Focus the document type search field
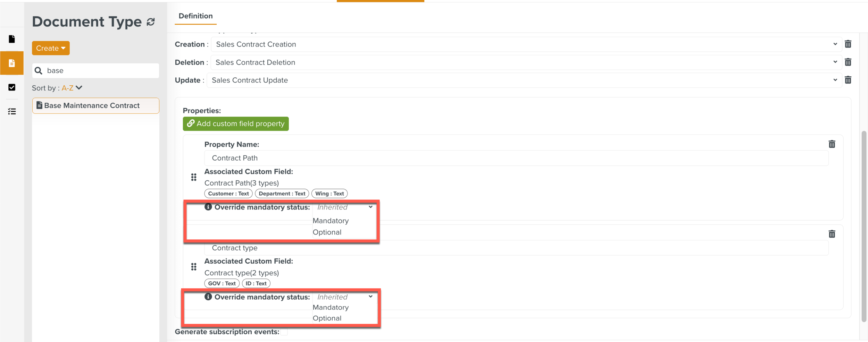Image resolution: width=868 pixels, height=342 pixels. tap(101, 71)
